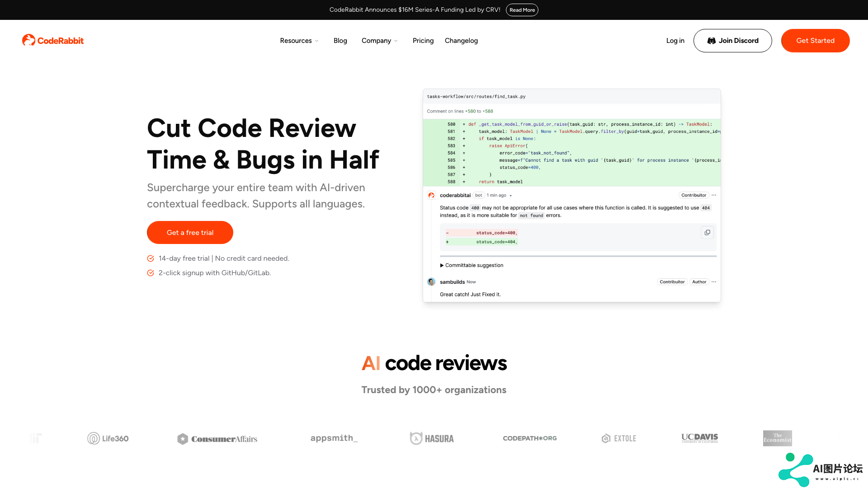Click the Log in link

point(675,41)
